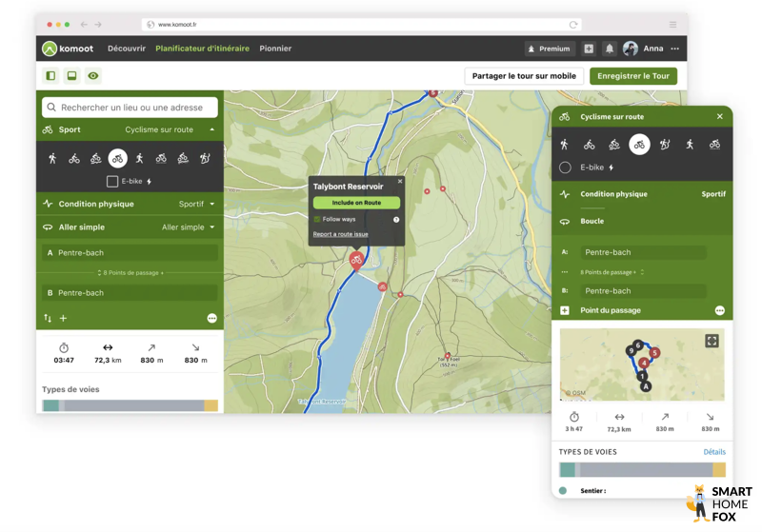Select the highlighted road cycling icon in left panel
This screenshot has width=762, height=532.
[x=117, y=158]
